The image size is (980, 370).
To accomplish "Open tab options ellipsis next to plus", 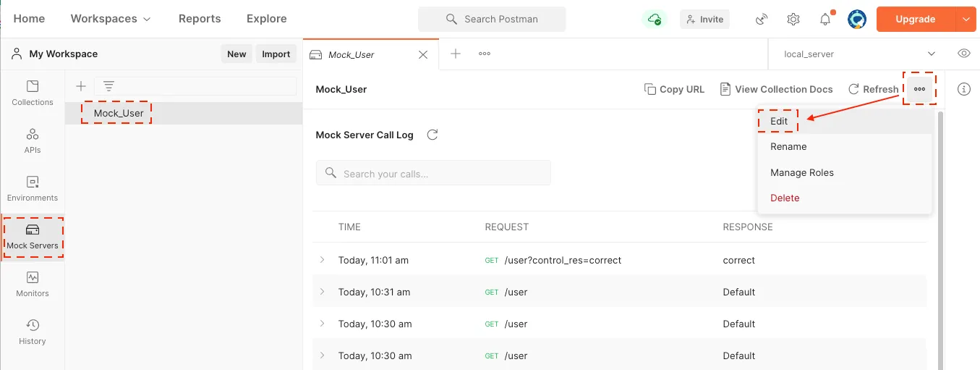I will pos(485,54).
